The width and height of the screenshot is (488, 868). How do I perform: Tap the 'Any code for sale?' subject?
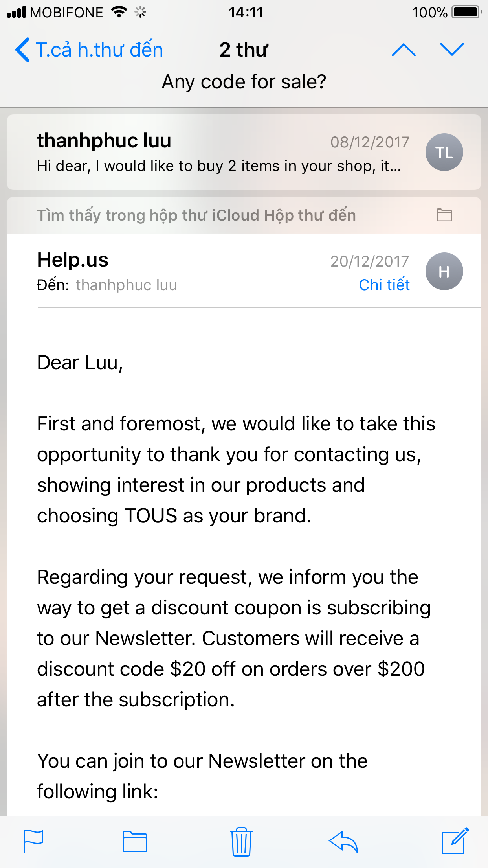tap(244, 82)
